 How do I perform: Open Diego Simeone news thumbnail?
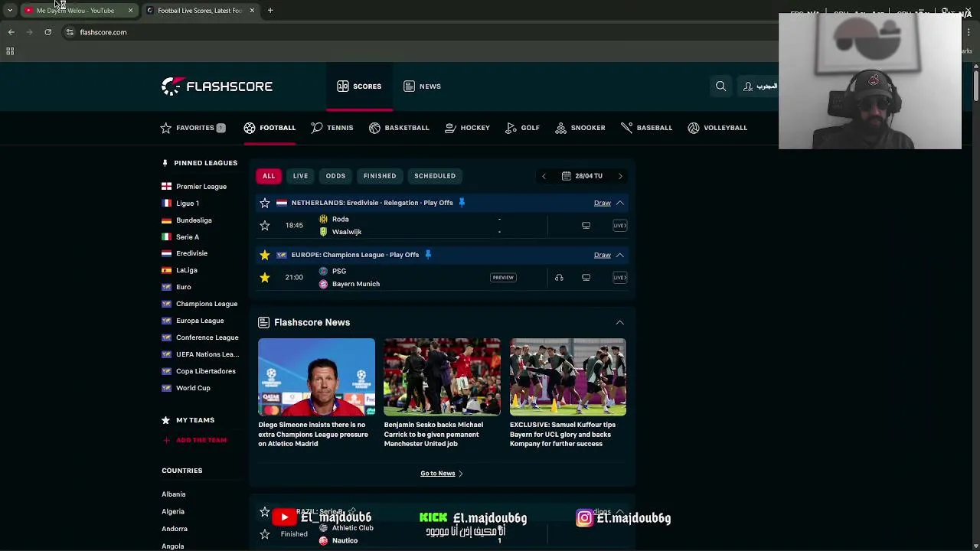tap(316, 377)
